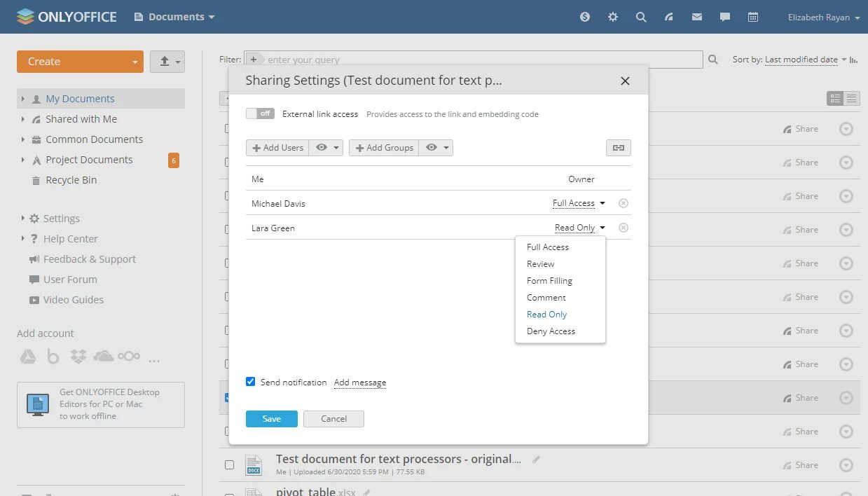The width and height of the screenshot is (868, 496).
Task: Open the settings gear in header
Action: pyautogui.click(x=613, y=17)
